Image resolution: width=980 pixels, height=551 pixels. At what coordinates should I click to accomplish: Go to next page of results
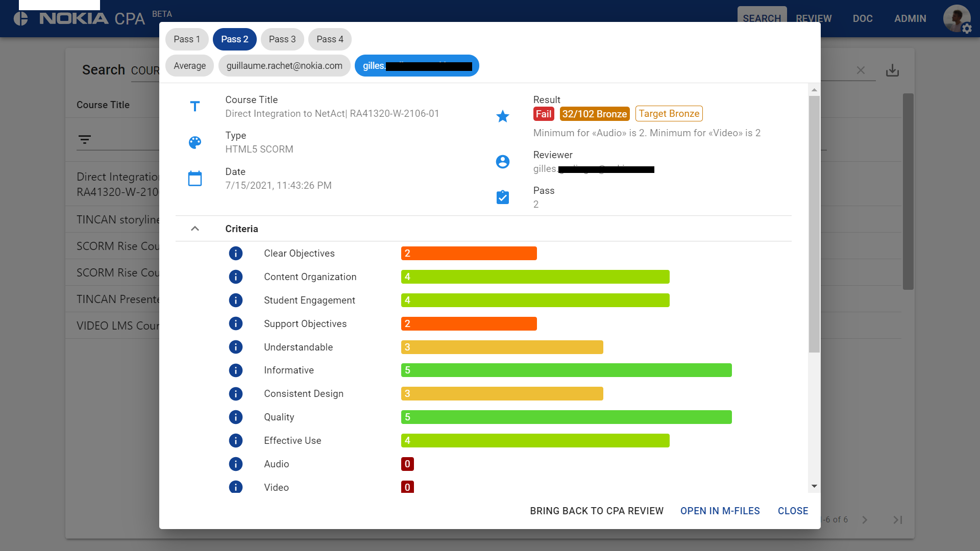click(x=865, y=520)
